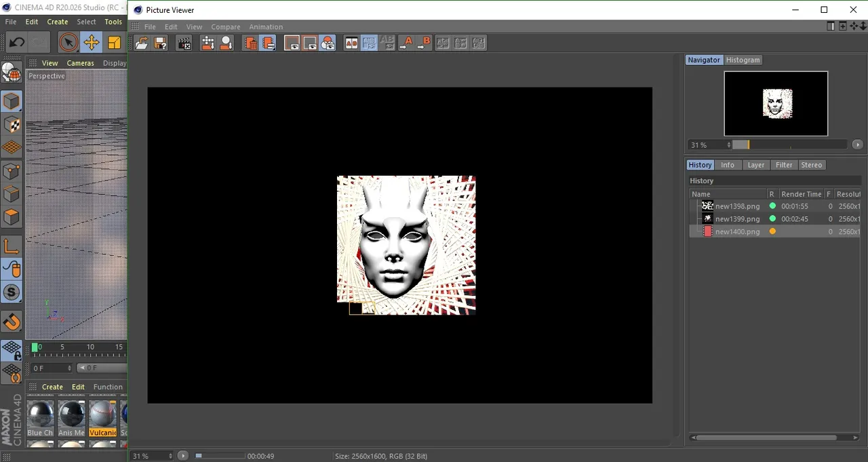Open the Compare menu
This screenshot has height=462, width=868.
(x=225, y=27)
